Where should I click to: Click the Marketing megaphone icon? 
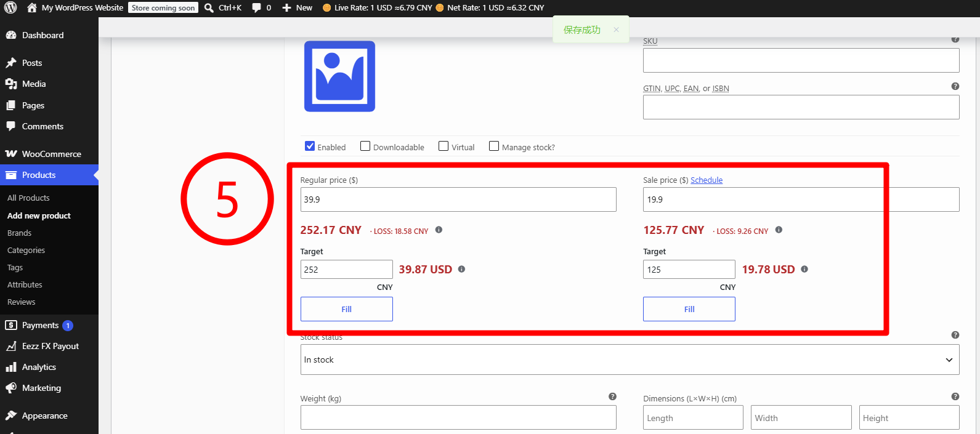click(11, 388)
